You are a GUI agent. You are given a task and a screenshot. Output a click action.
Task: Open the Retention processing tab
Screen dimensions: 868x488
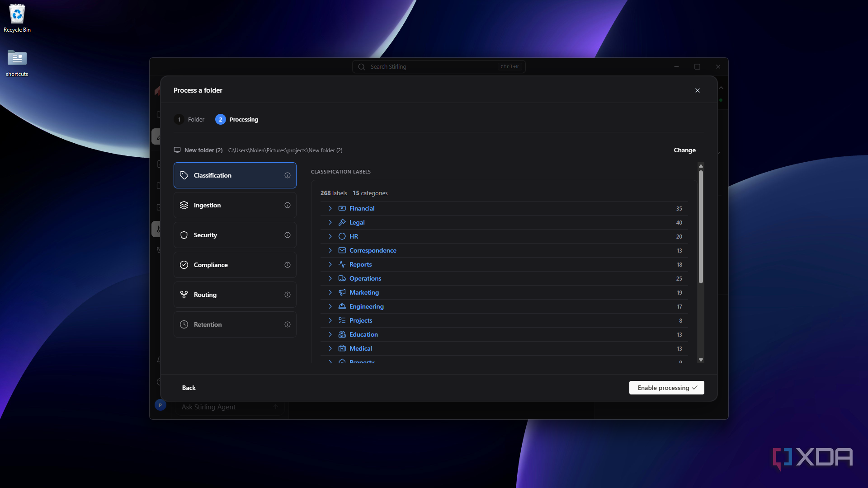[x=235, y=324]
